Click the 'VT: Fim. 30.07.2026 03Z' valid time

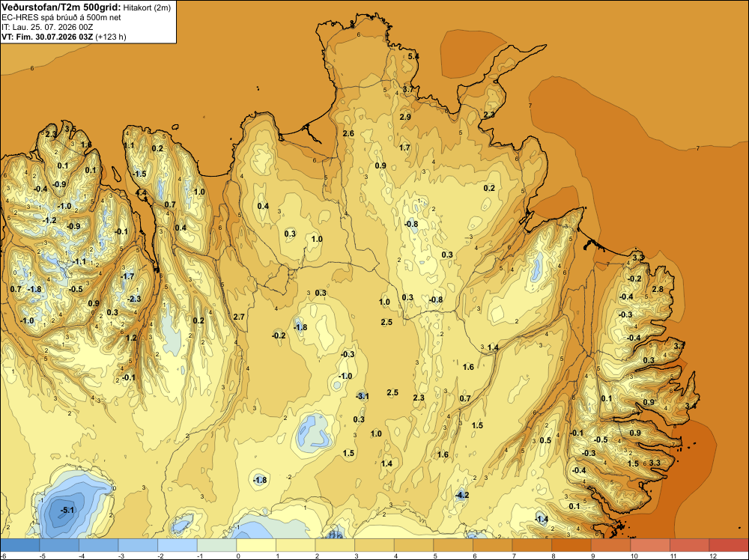(x=47, y=37)
